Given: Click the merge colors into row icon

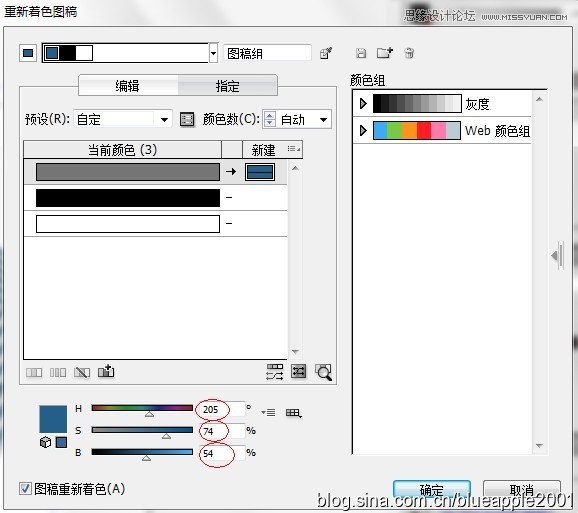Looking at the screenshot, I should click(34, 373).
